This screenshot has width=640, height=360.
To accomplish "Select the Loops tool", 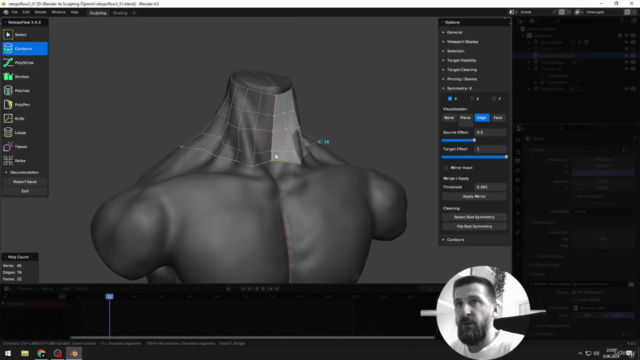I will [x=25, y=133].
